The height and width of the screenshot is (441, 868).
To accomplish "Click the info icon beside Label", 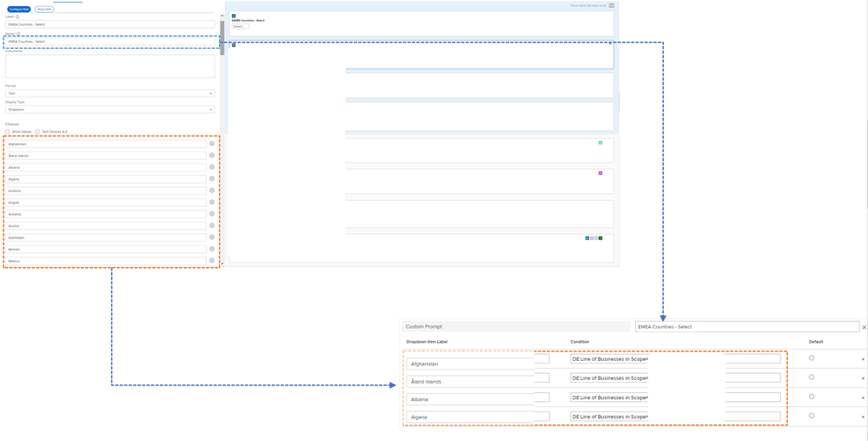I will pos(17,17).
